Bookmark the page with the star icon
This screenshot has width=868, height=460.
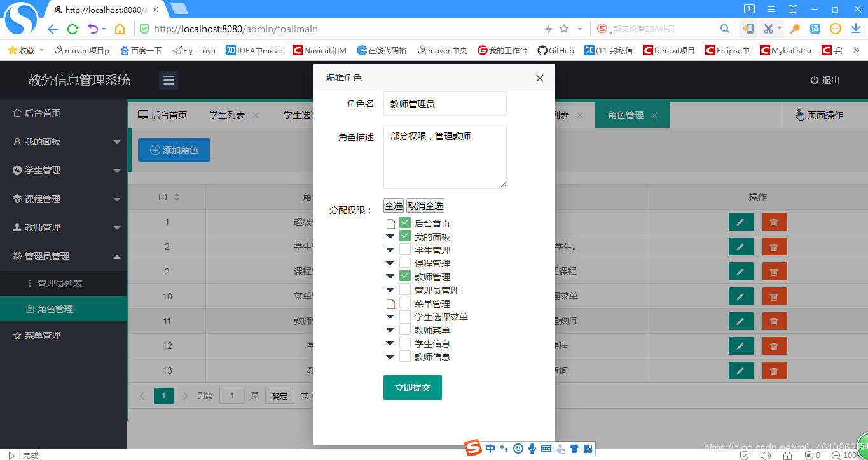(563, 29)
